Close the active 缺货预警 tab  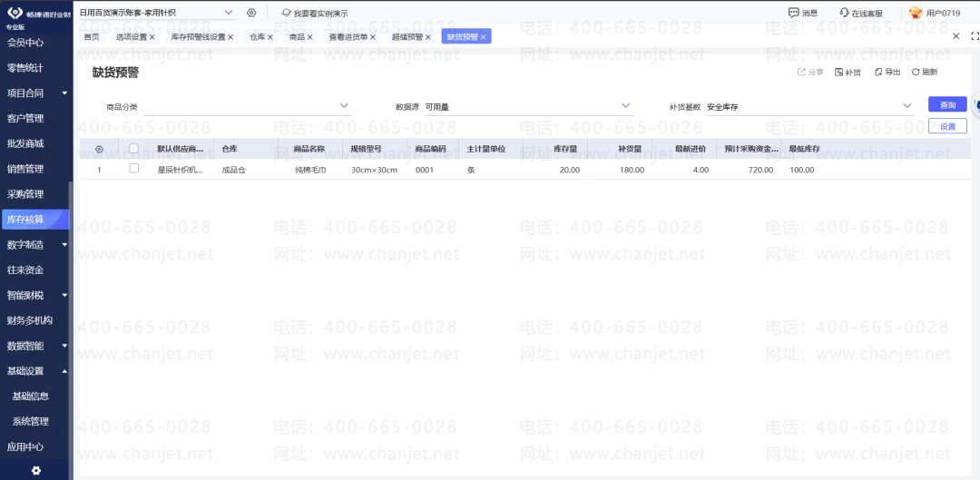[x=483, y=37]
